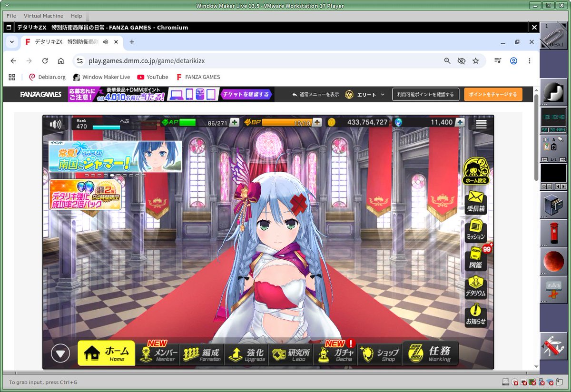Collapse the bottom menu with the round arrow
This screenshot has height=392, width=571.
tap(60, 353)
